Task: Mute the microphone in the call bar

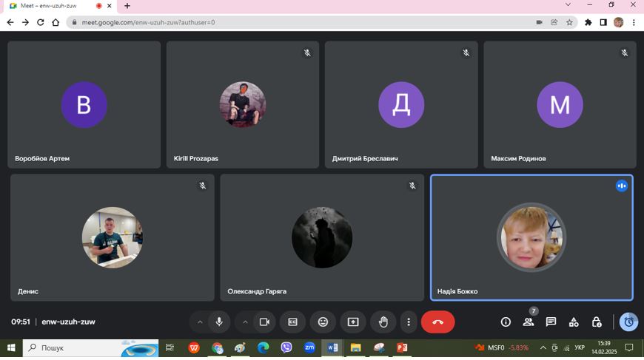Action: pos(219,322)
